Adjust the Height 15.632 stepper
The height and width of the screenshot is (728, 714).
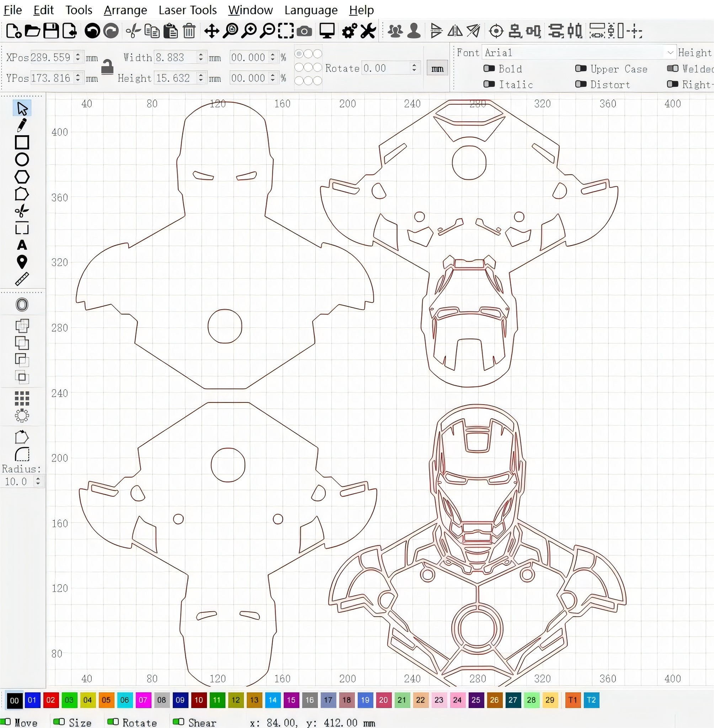[x=201, y=78]
